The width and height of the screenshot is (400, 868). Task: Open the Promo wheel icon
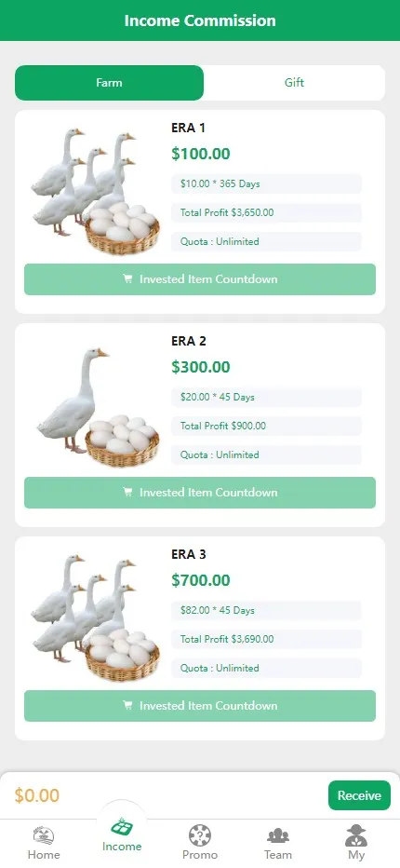pos(200,834)
